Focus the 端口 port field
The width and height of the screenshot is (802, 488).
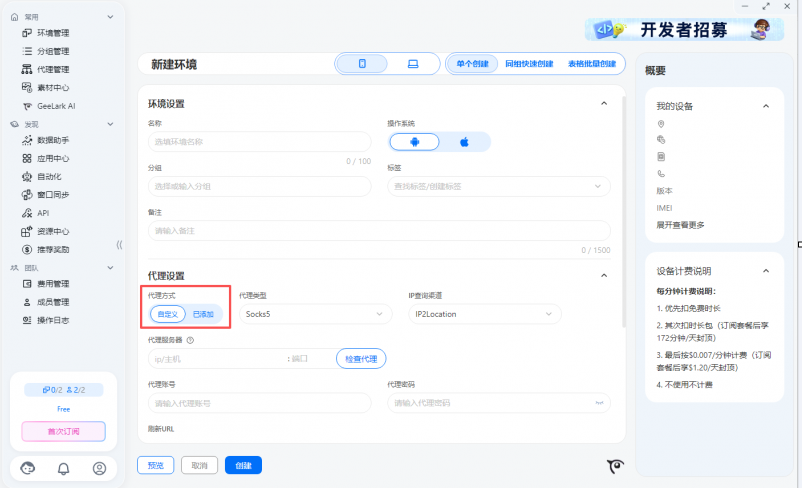[x=312, y=359]
